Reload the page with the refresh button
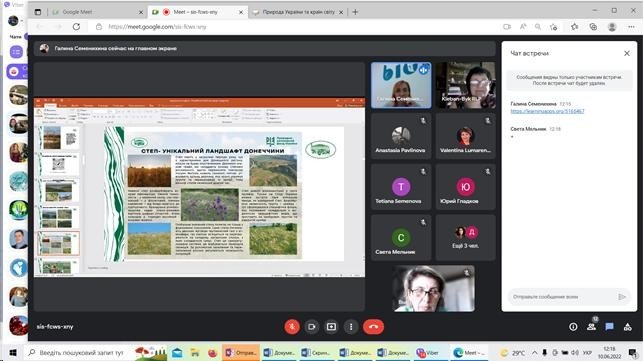 [76, 27]
